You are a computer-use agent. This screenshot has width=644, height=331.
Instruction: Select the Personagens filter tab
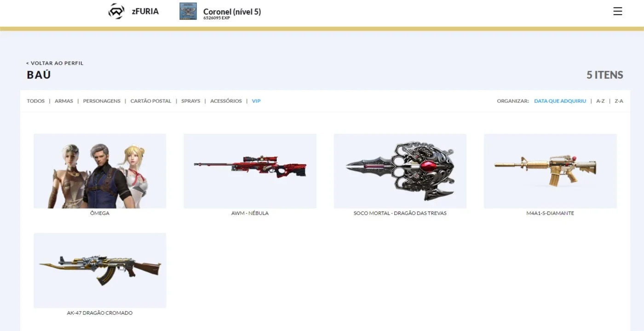(x=102, y=101)
